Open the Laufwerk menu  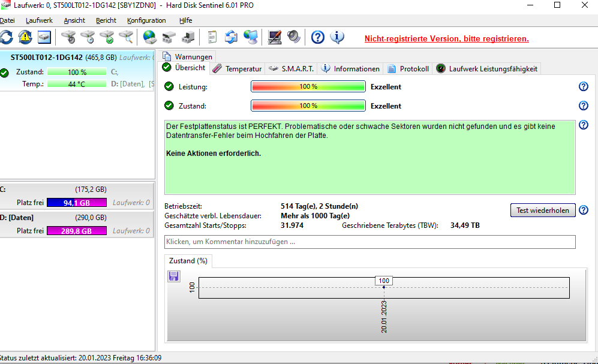pyautogui.click(x=39, y=20)
